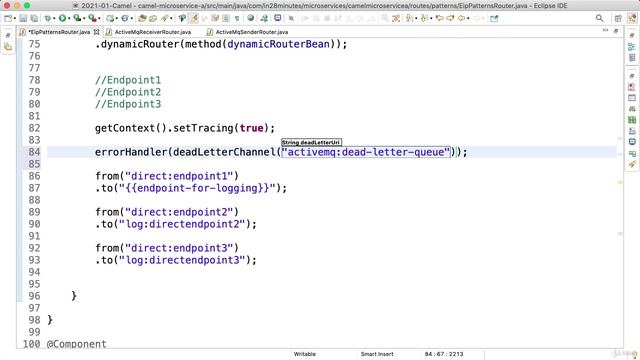The image size is (640, 360).
Task: Close the EipPatternsRouter.java editor tab
Action: point(96,32)
